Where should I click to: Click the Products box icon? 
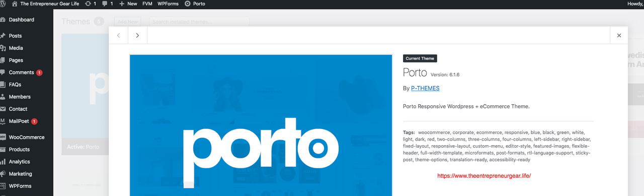[x=3, y=149]
